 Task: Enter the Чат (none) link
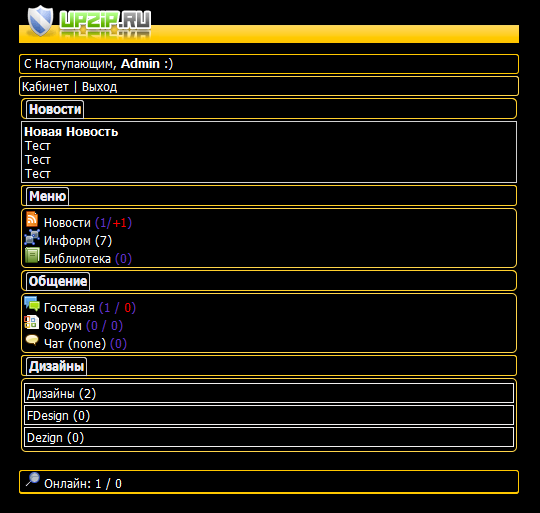[75, 344]
